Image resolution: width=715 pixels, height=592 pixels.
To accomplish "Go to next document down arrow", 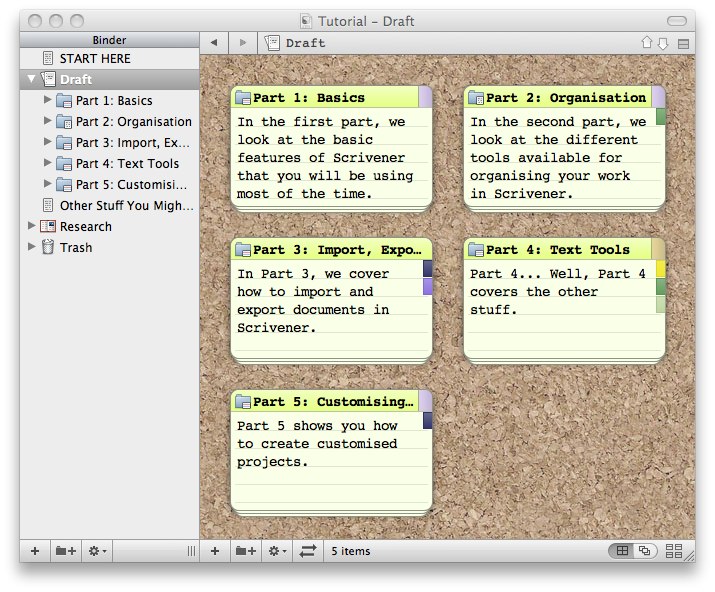I will point(663,43).
